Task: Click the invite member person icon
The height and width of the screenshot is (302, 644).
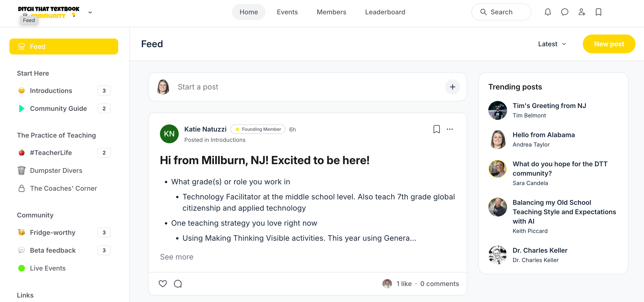Action: pyautogui.click(x=582, y=12)
